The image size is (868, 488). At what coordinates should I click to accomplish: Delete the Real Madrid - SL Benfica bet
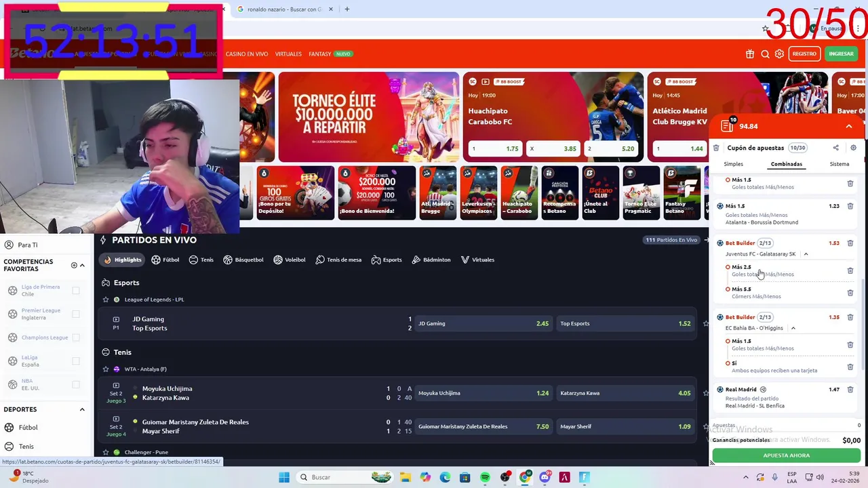coord(850,390)
